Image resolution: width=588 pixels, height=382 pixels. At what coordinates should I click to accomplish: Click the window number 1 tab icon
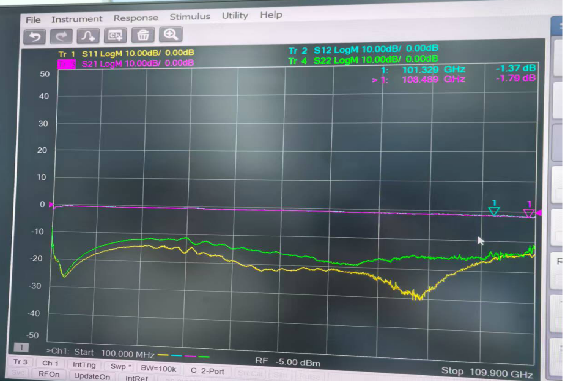pos(21,348)
